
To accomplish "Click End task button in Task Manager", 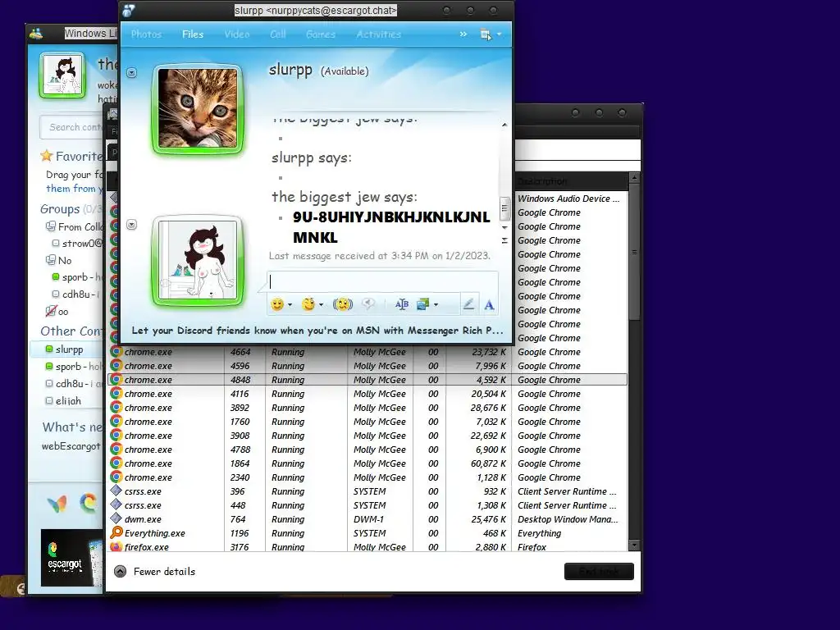I will point(599,572).
